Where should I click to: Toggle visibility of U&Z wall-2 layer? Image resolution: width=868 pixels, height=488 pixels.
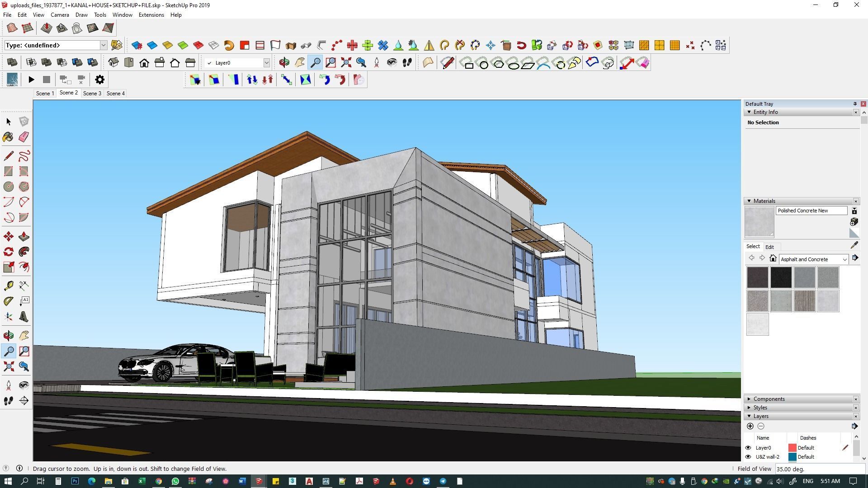point(748,457)
